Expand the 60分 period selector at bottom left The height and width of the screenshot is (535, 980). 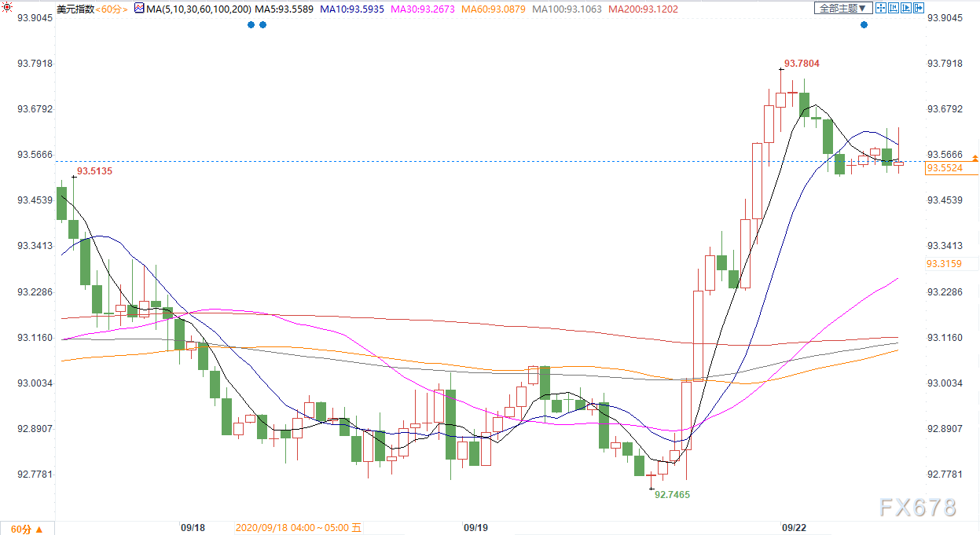click(26, 528)
